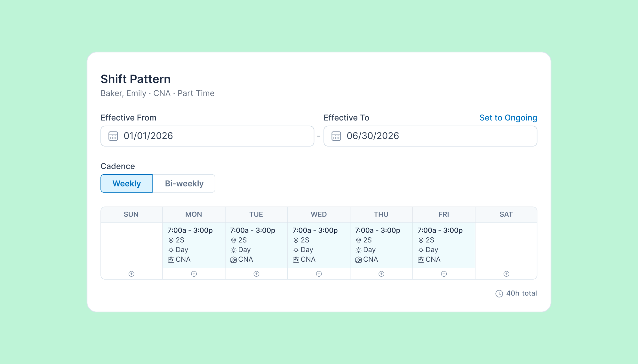Click the MON column header
Viewport: 638px width, 364px height.
point(194,215)
